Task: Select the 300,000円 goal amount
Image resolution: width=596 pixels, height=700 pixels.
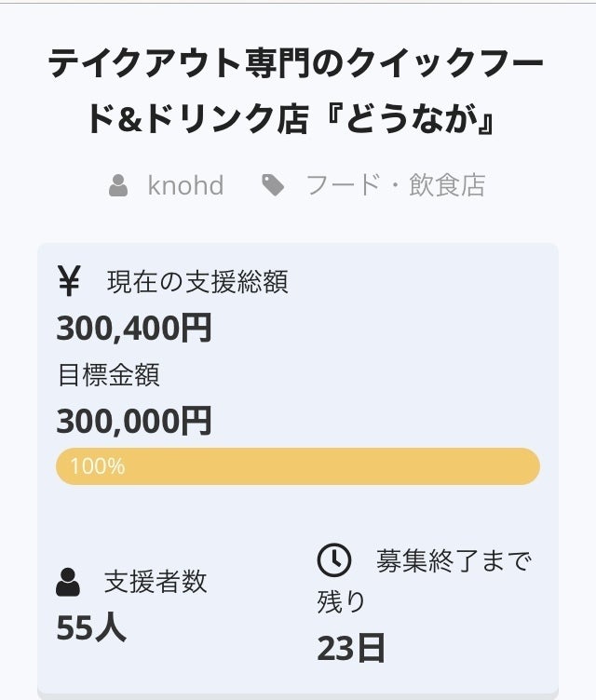Action: point(134,422)
